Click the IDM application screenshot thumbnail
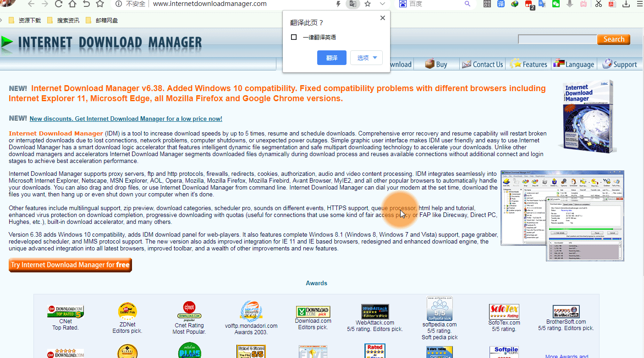Screen dimensions: 644x358 [x=562, y=216]
